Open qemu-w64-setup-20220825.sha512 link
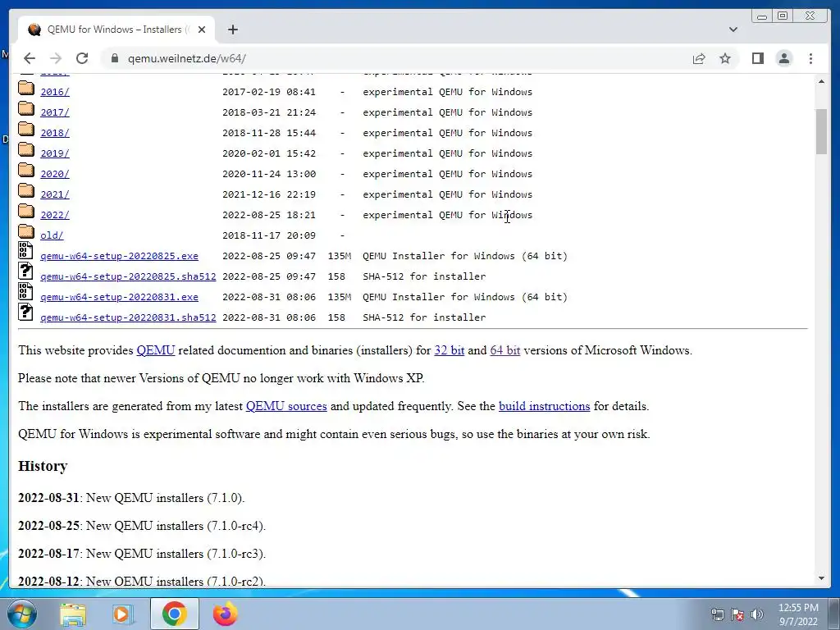The height and width of the screenshot is (630, 840). tap(128, 276)
